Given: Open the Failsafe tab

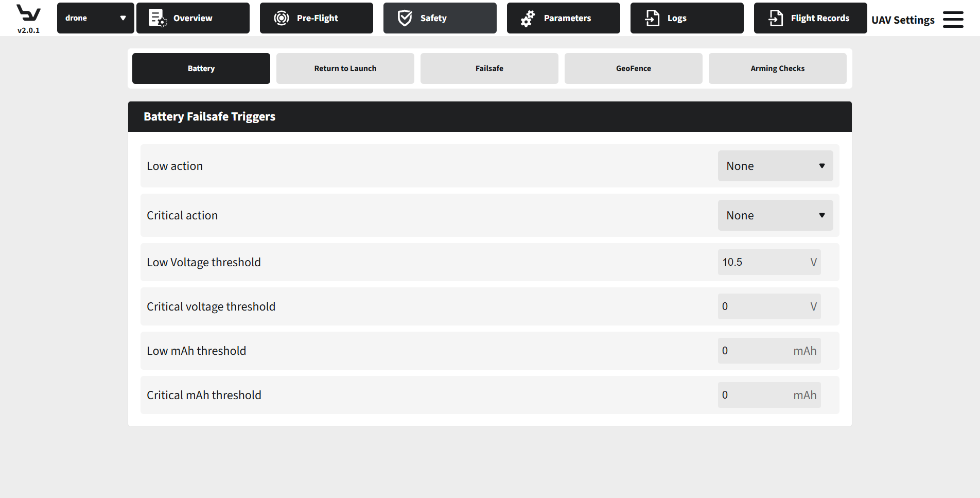Looking at the screenshot, I should pyautogui.click(x=489, y=68).
